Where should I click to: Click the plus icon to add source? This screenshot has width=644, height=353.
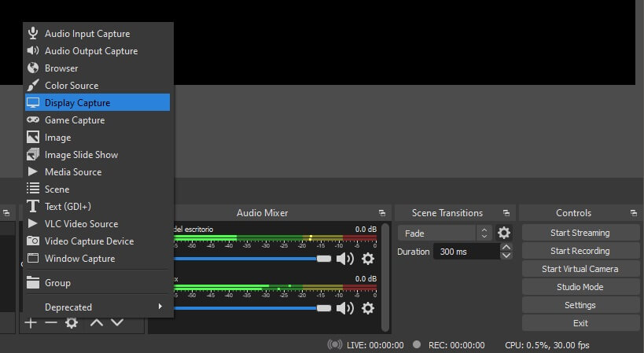(x=31, y=322)
